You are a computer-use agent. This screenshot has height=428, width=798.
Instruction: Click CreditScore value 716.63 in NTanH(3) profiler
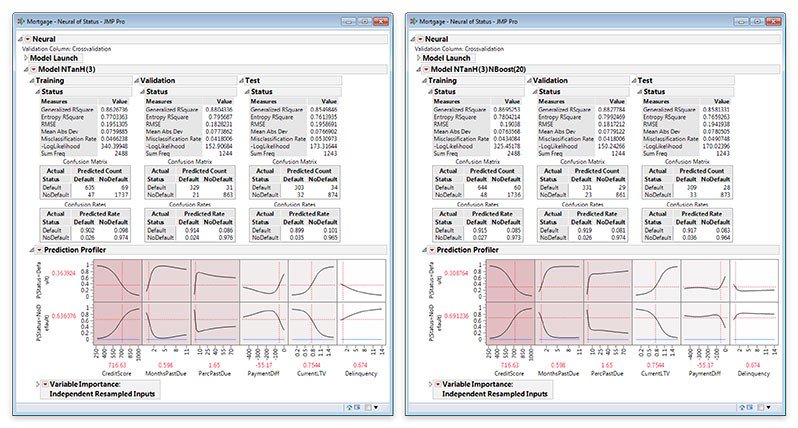117,365
